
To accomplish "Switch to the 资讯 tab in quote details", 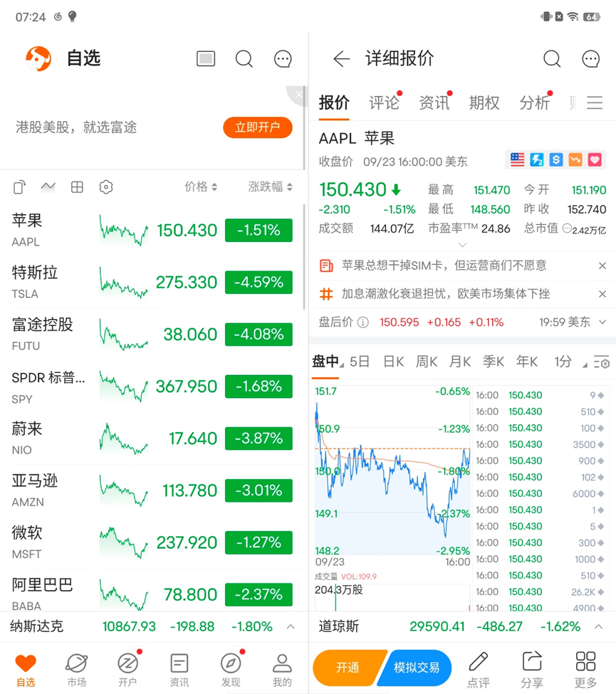I will pos(434,102).
